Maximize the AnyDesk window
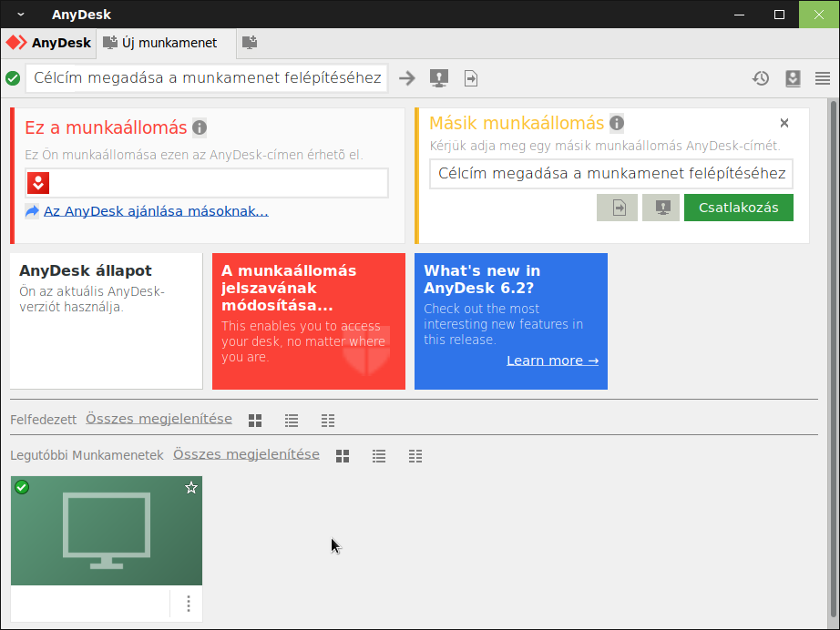This screenshot has height=630, width=840. point(780,15)
